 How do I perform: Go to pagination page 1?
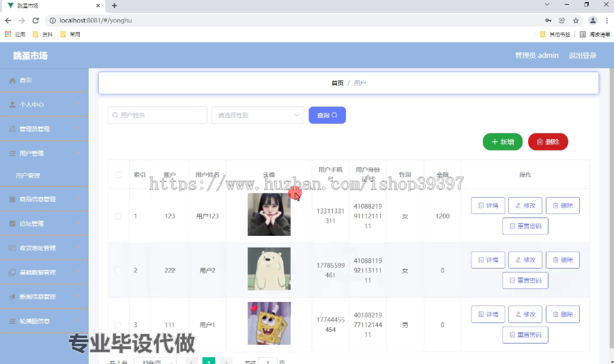[x=209, y=361]
